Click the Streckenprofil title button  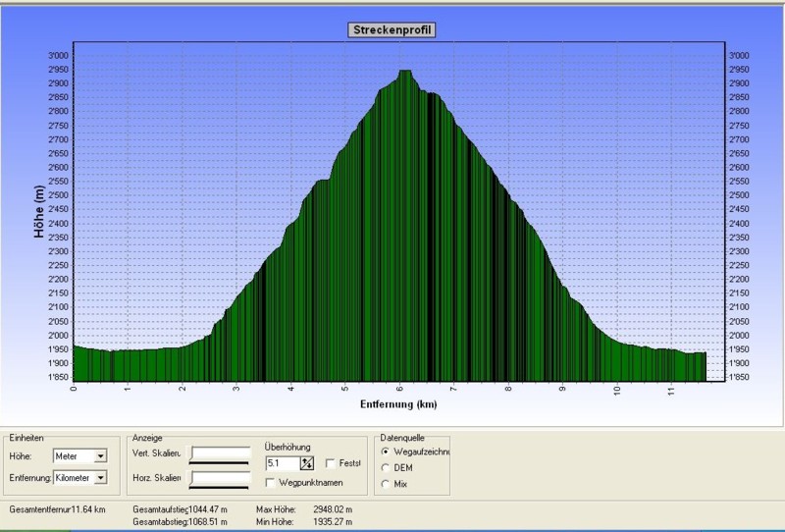[392, 29]
